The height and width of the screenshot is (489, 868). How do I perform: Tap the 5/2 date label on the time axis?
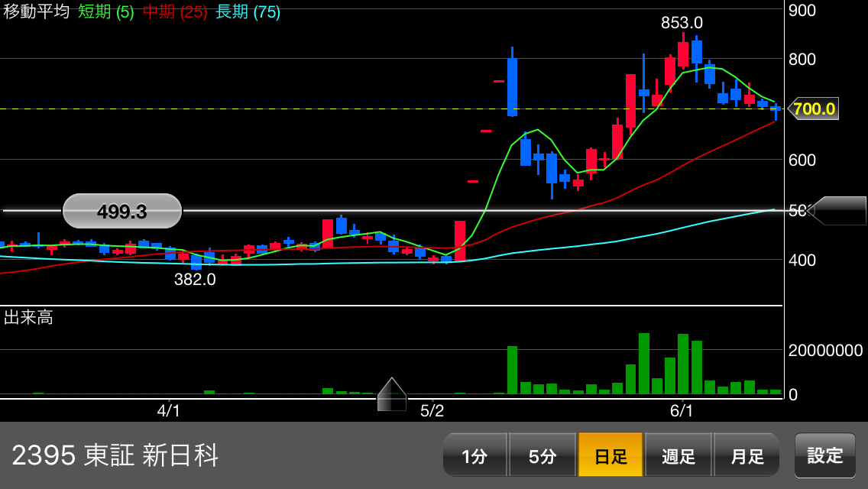pyautogui.click(x=432, y=411)
